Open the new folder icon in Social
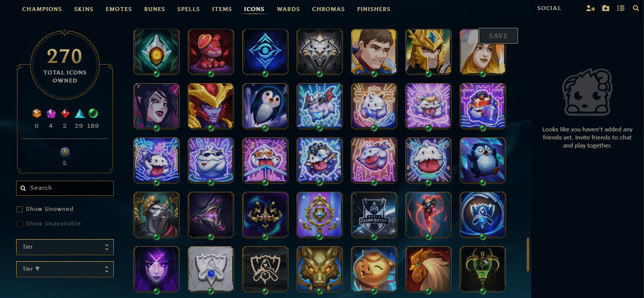The image size is (644, 298). point(606,9)
